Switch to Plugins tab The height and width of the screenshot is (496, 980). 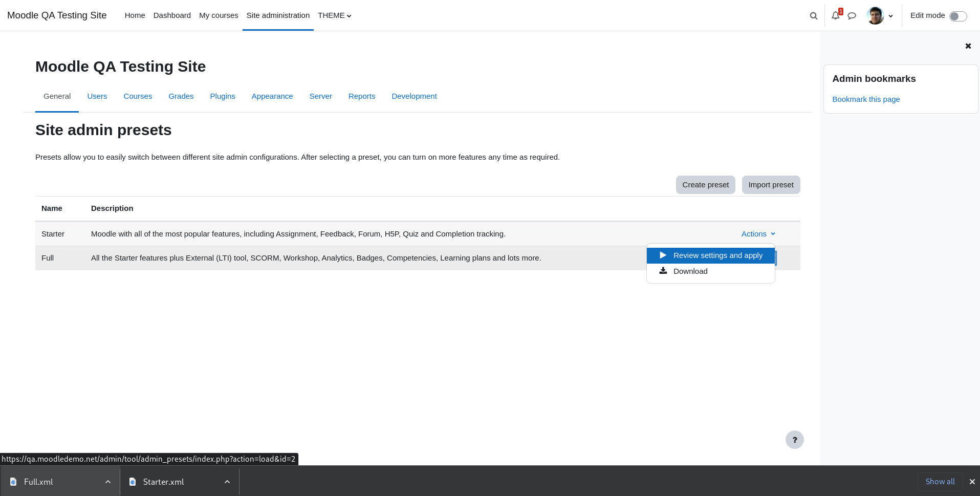[223, 96]
